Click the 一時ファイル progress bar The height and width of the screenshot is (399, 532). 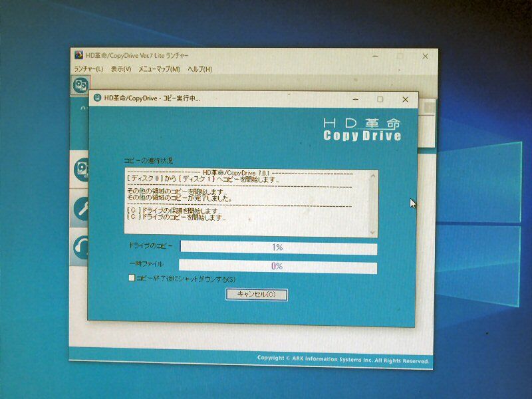(x=278, y=266)
